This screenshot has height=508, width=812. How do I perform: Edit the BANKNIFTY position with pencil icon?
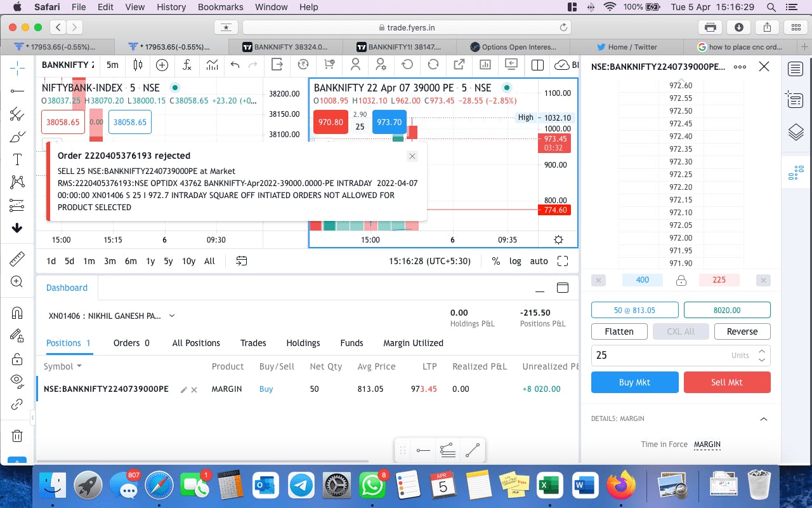pos(184,389)
